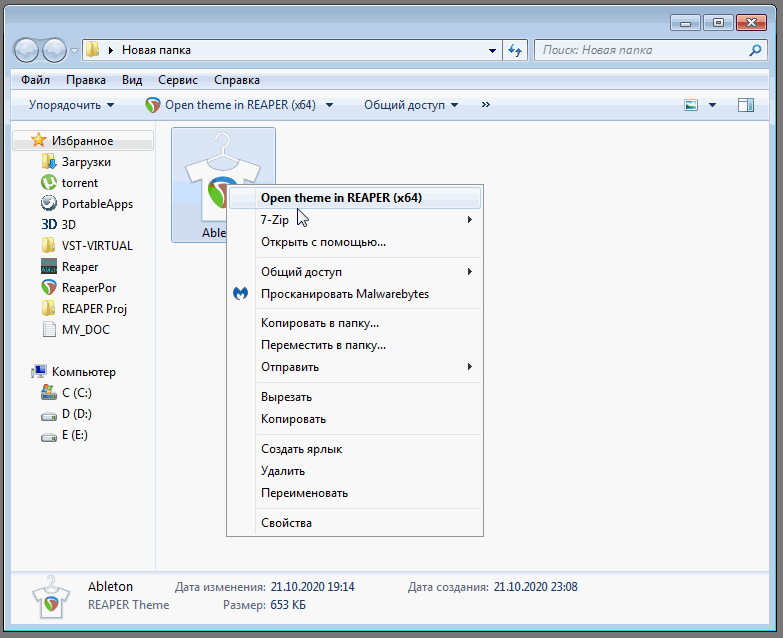
Task: Choose Вырезать in context menu
Action: [355, 397]
